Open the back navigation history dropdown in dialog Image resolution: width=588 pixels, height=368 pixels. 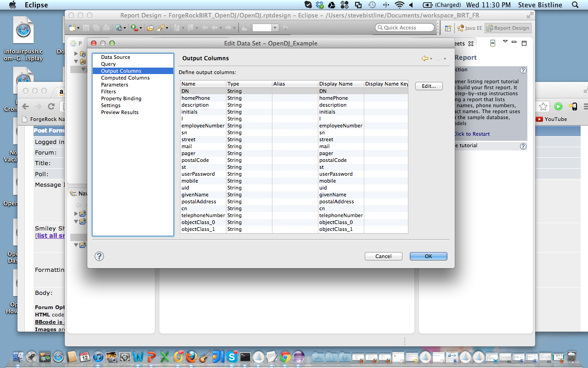(431, 59)
